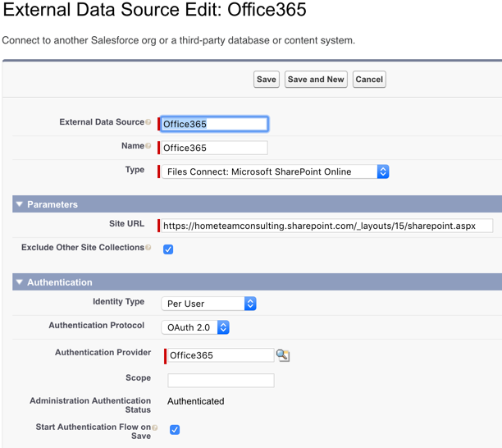This screenshot has width=502, height=448.
Task: Click the Save and New button
Action: click(316, 79)
